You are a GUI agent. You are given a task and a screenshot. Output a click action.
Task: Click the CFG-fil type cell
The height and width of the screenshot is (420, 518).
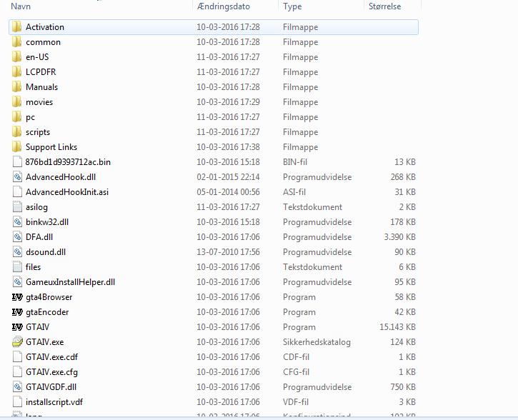296,372
